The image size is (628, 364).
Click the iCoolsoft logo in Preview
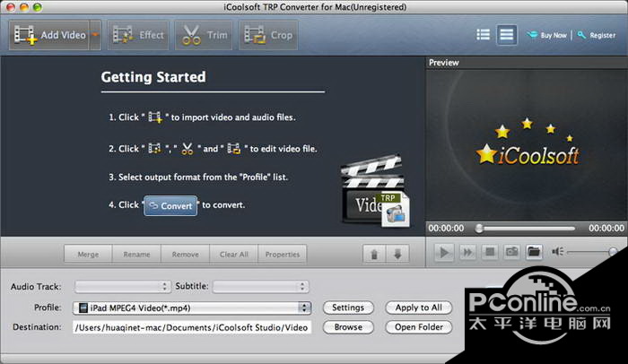[528, 143]
